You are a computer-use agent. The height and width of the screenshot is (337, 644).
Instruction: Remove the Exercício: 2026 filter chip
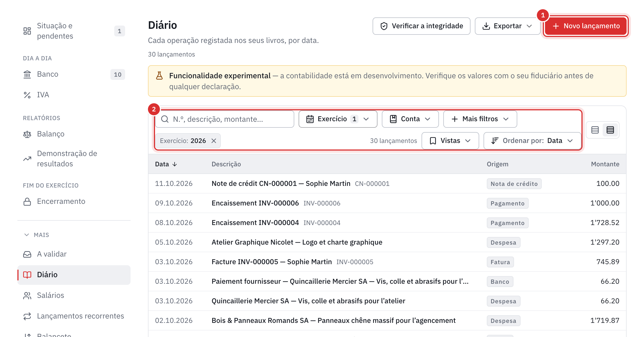214,141
